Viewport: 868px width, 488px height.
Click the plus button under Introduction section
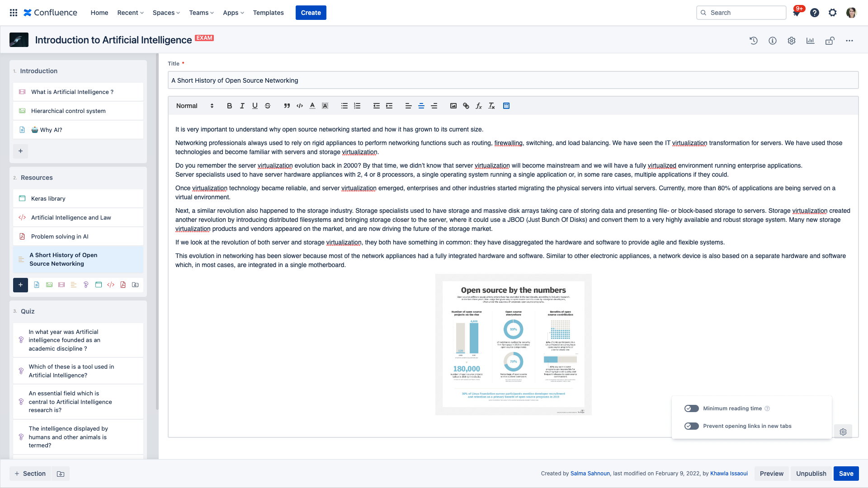tap(20, 151)
